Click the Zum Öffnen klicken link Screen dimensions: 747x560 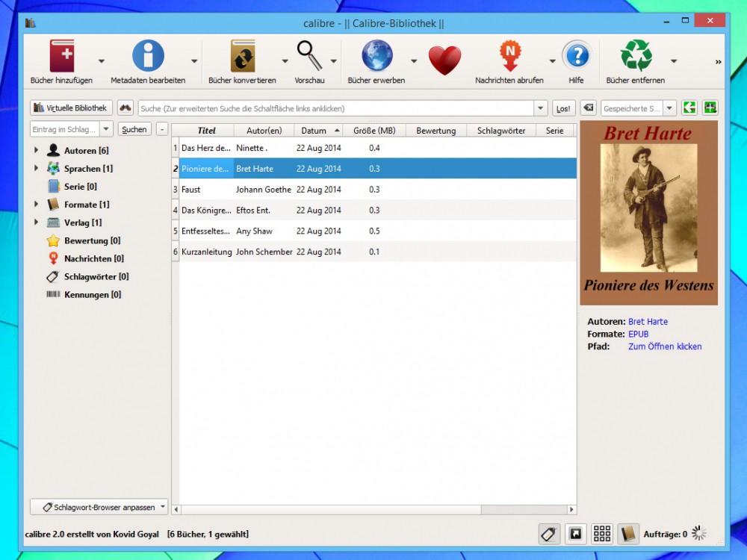tap(664, 346)
